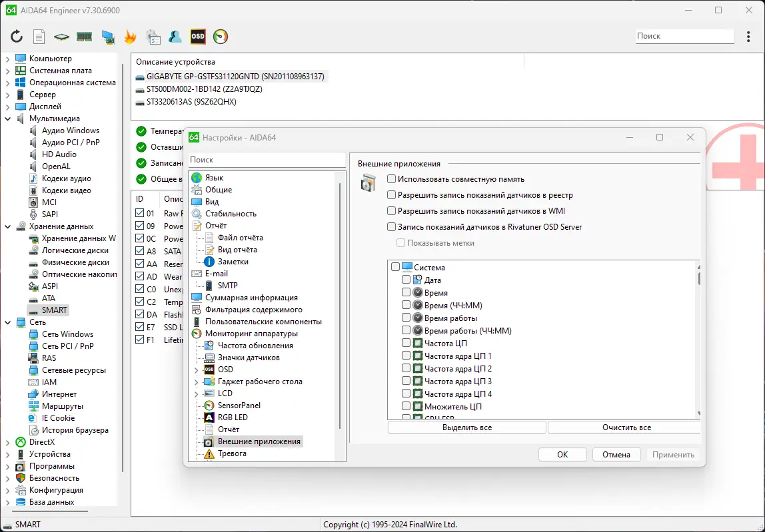This screenshot has width=765, height=532.
Task: Open Значки датчиков settings entry
Action: 249,358
